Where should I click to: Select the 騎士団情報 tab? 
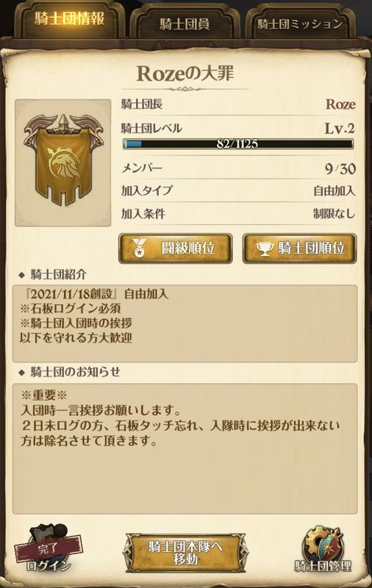69,20
